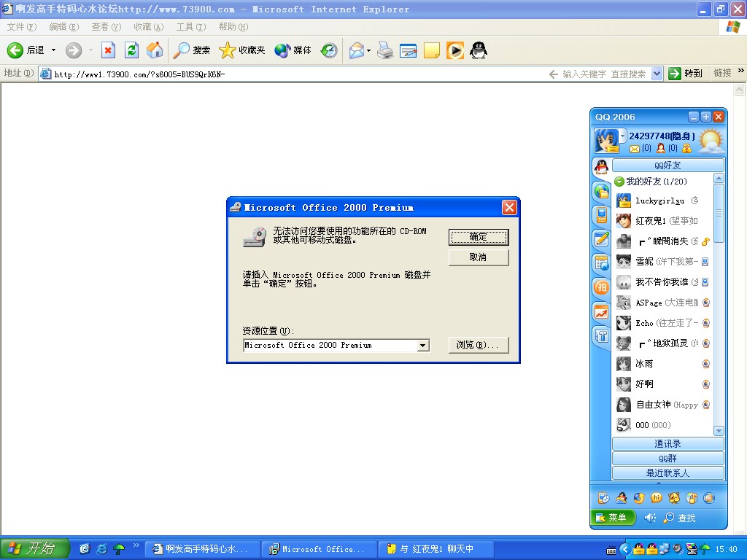Print the page with printer icon
Screen dimensions: 747x560
tap(385, 50)
